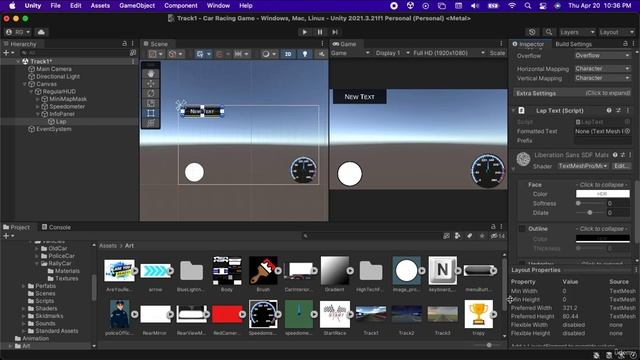Select the Hand (View) tool in Scene
The image size is (640, 360).
pyautogui.click(x=151, y=74)
